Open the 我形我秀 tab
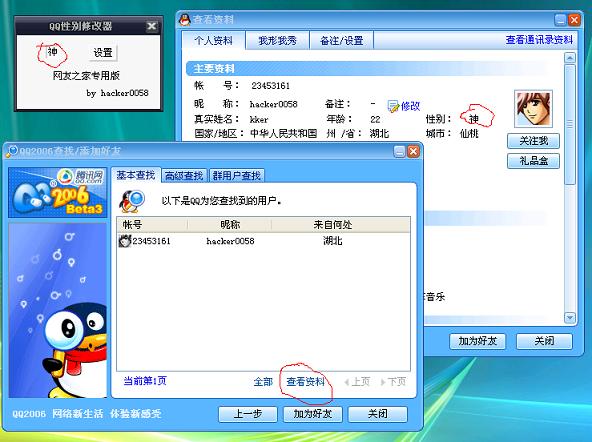Screen dimensions: 592x442 point(278,40)
